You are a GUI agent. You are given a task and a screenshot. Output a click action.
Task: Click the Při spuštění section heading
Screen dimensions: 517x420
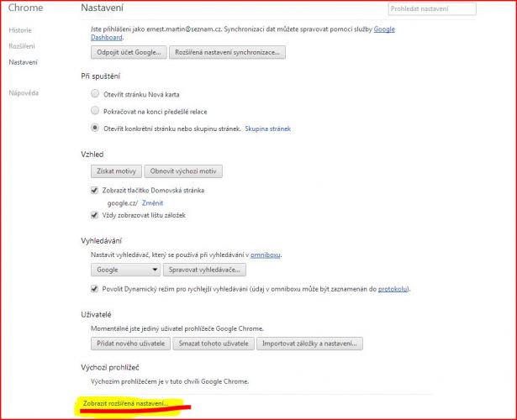(x=101, y=76)
